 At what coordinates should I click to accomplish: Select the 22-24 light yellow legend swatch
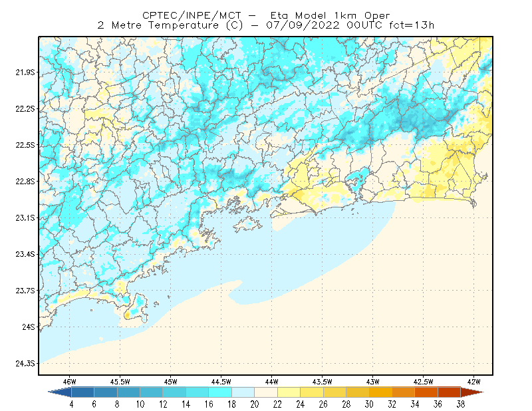[289, 392]
